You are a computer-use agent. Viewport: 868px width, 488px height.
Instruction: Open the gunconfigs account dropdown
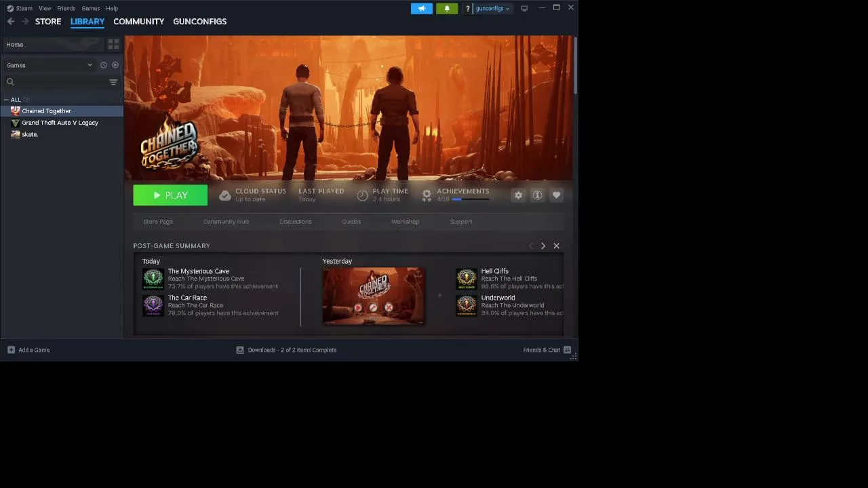(x=492, y=8)
